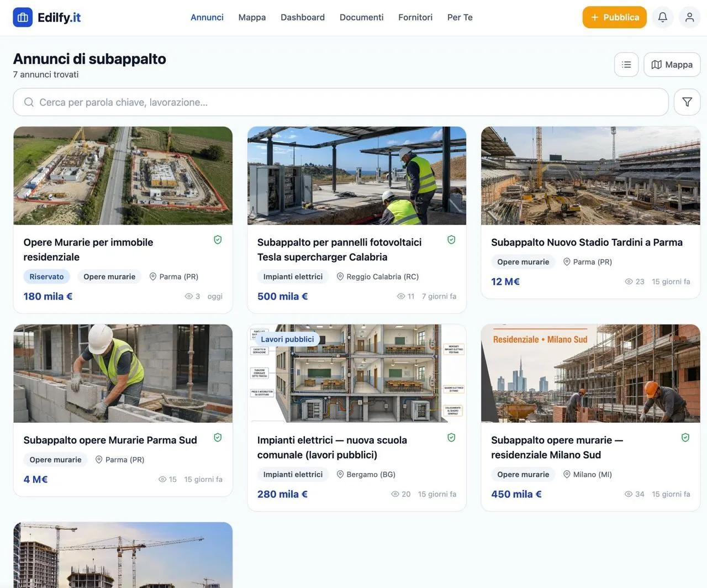
Task: Open the Annunci tab
Action: pyautogui.click(x=207, y=17)
